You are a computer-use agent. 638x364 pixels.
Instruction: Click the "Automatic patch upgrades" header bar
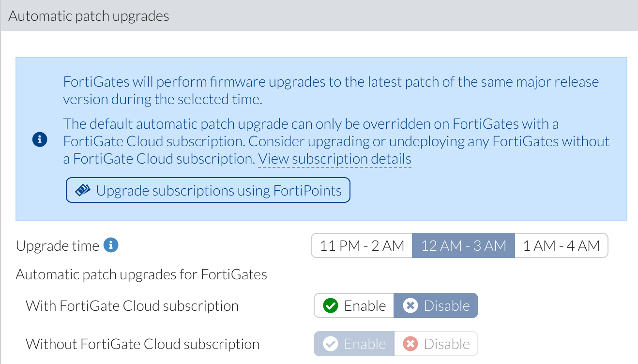tap(89, 15)
